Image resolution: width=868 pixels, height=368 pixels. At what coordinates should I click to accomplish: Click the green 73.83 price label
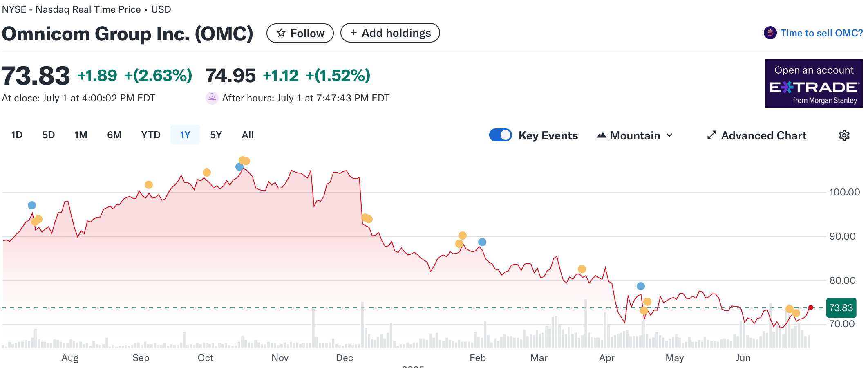click(841, 308)
